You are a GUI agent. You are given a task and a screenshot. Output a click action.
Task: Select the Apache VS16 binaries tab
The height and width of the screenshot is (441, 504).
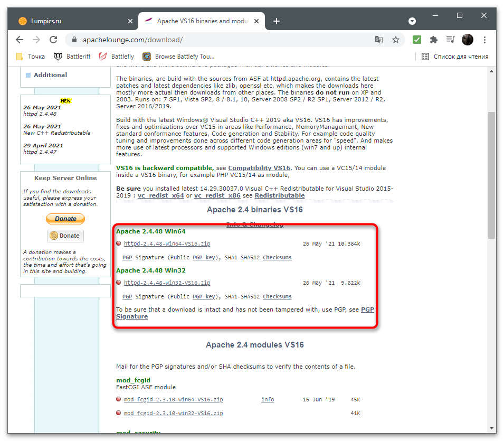click(x=202, y=21)
